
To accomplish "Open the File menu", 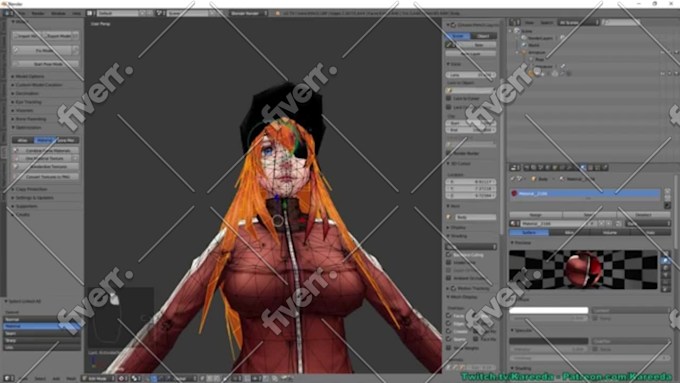I will point(21,13).
